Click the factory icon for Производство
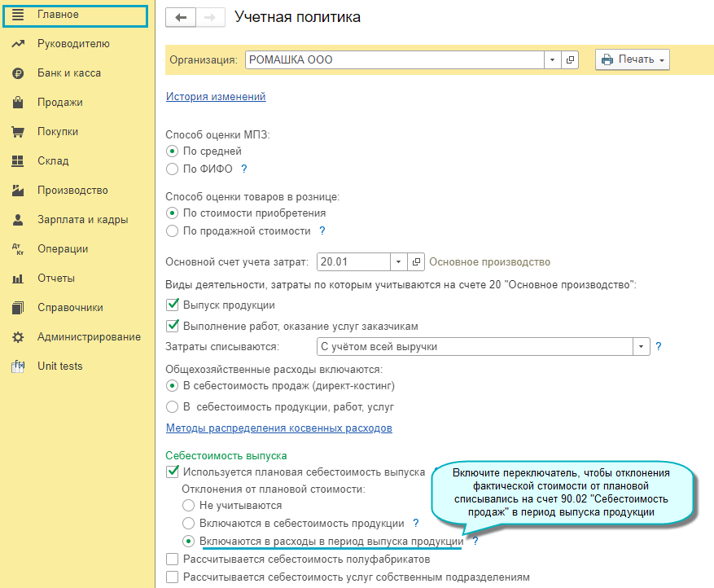 pyautogui.click(x=18, y=191)
